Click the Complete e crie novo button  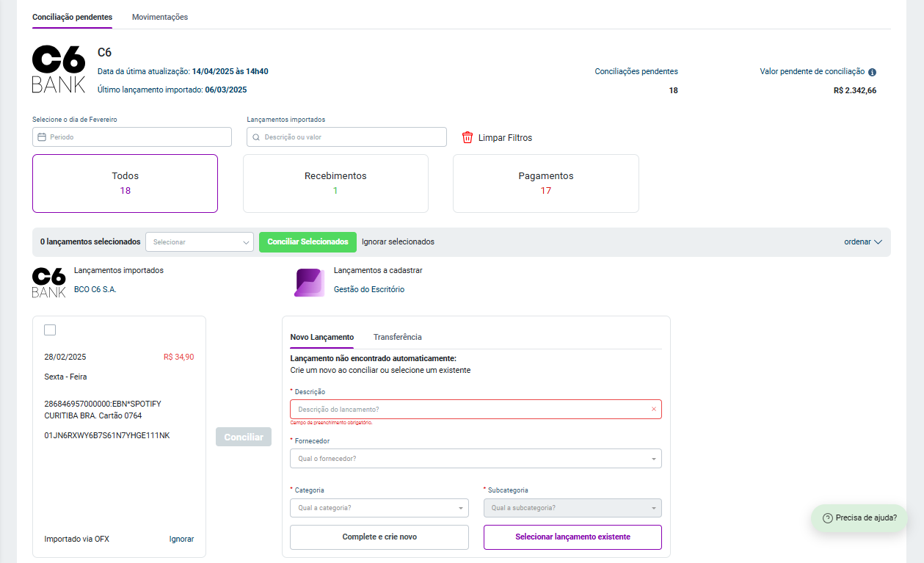pos(379,537)
